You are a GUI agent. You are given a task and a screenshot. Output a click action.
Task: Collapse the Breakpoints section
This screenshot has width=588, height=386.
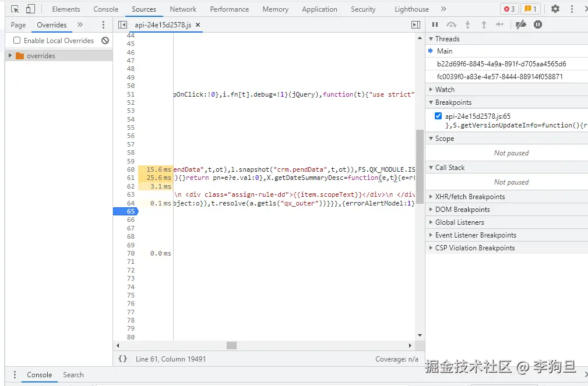[x=431, y=102]
